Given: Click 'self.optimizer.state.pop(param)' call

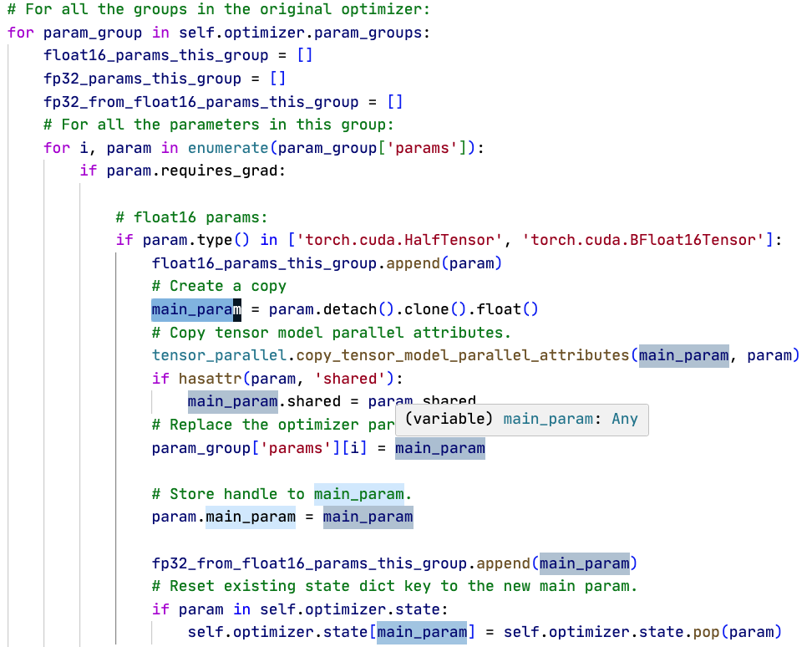Looking at the screenshot, I should [642, 633].
